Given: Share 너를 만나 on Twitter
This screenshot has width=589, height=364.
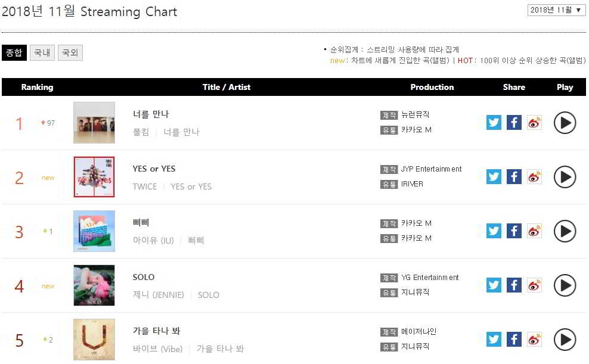Looking at the screenshot, I should (494, 123).
